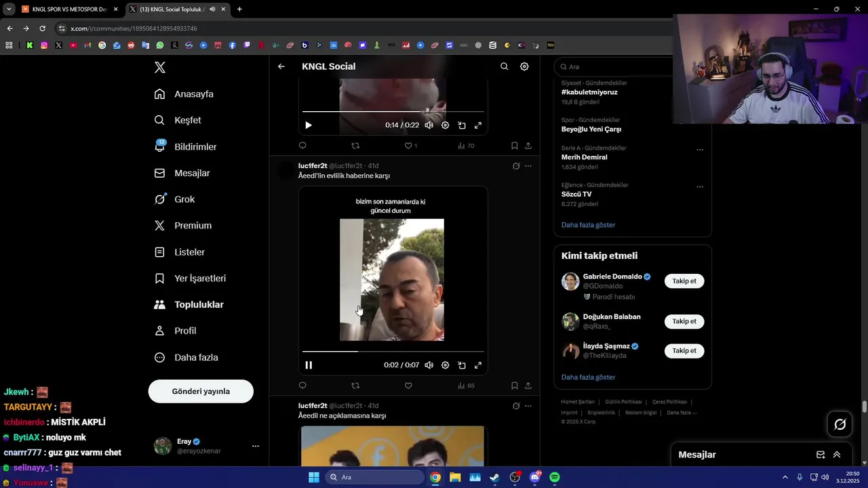Image resolution: width=868 pixels, height=488 pixels.
Task: Play the top video at 0:14
Action: click(x=309, y=125)
